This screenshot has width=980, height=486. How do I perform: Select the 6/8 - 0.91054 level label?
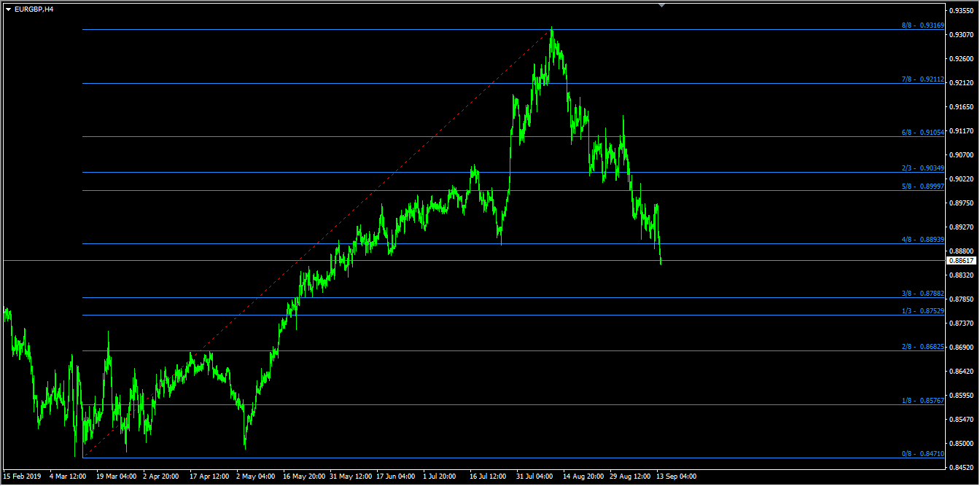click(923, 133)
